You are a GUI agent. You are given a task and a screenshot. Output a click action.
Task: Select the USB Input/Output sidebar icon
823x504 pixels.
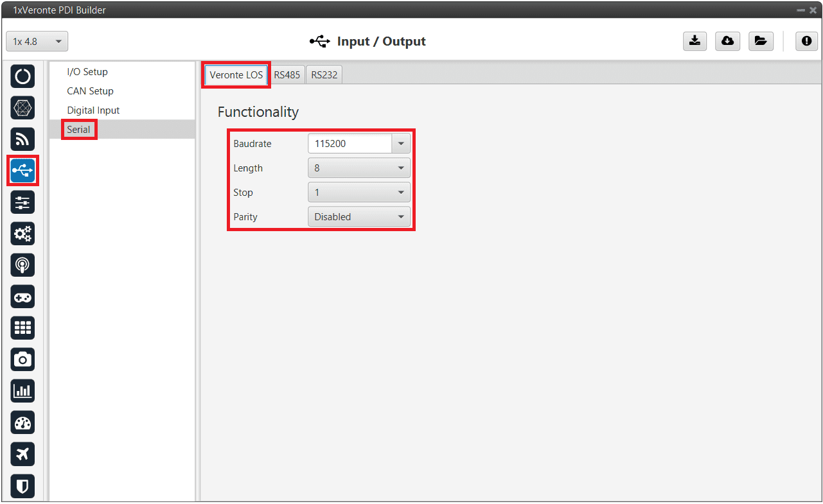[22, 171]
